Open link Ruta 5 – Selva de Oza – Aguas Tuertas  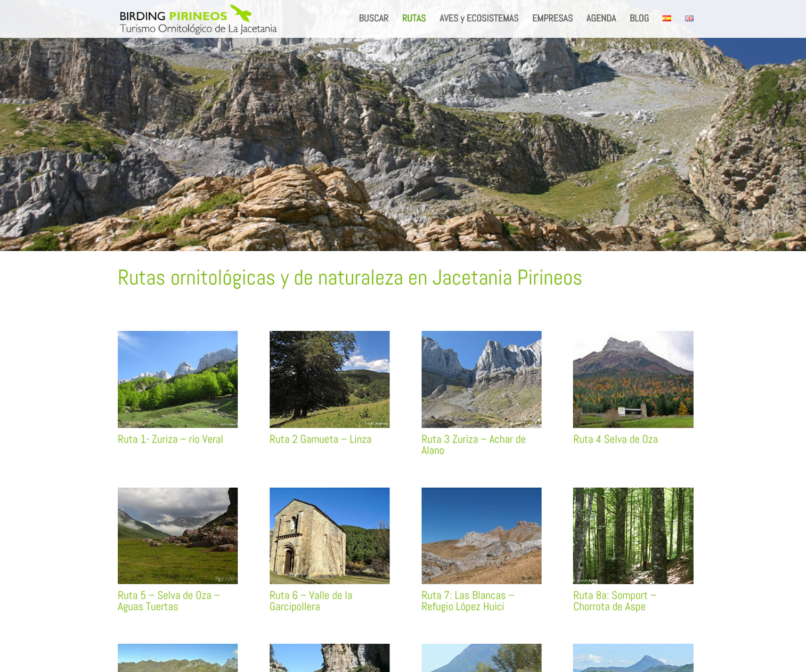click(169, 601)
